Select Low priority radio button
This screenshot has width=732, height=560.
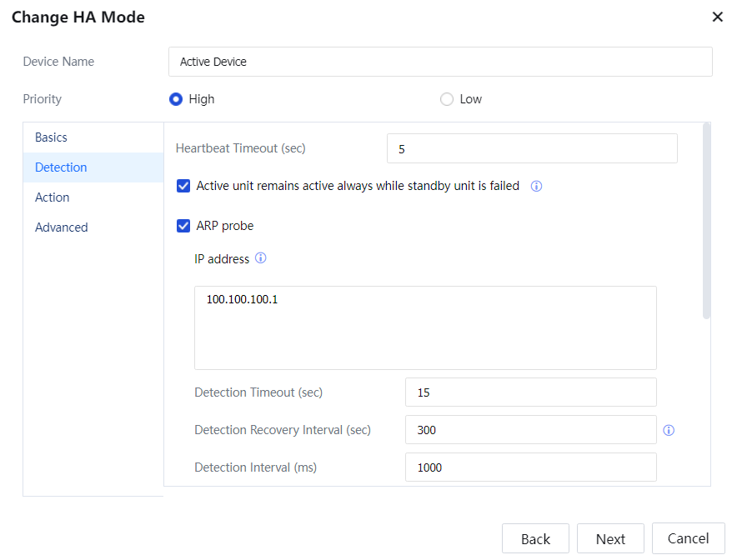447,99
